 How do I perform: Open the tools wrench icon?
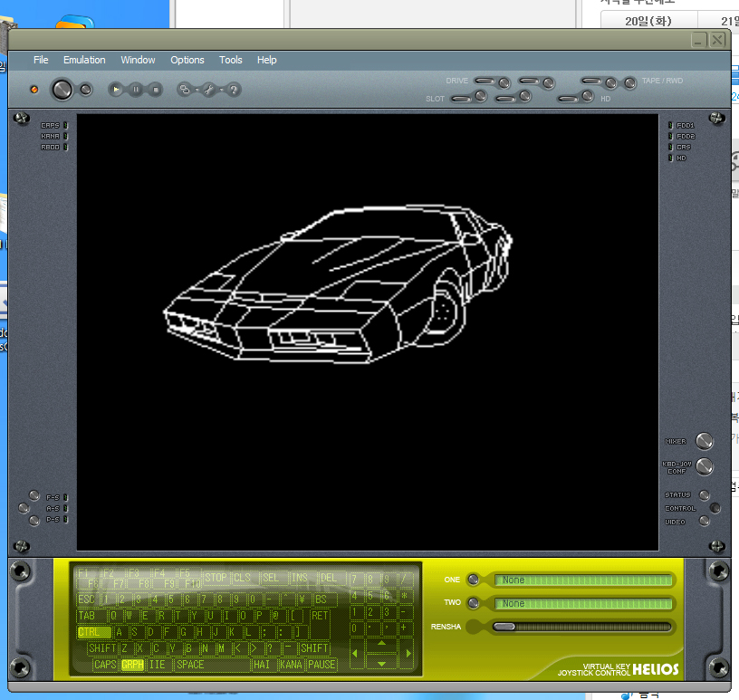(x=208, y=89)
